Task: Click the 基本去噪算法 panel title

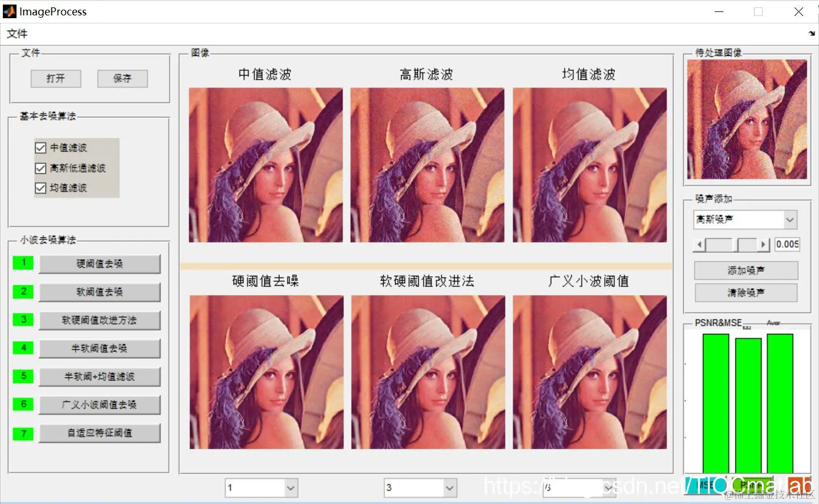Action: tap(47, 116)
